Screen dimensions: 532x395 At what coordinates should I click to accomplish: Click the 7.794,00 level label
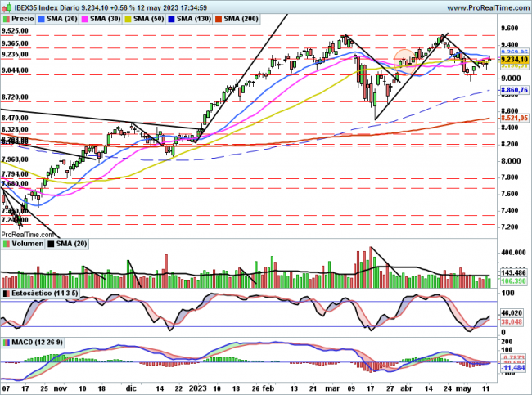click(x=15, y=174)
